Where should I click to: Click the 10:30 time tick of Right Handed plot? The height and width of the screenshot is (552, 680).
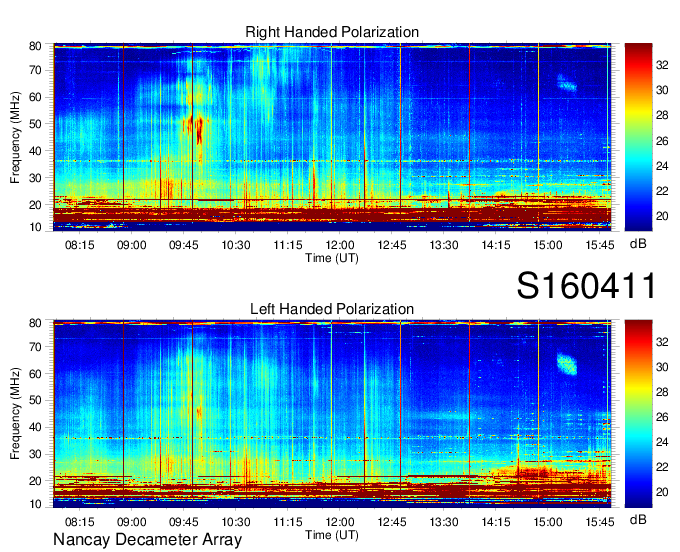coord(236,245)
